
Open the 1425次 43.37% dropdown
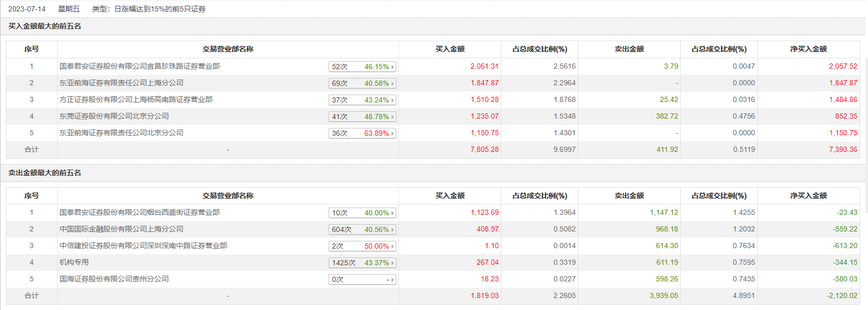[362, 263]
